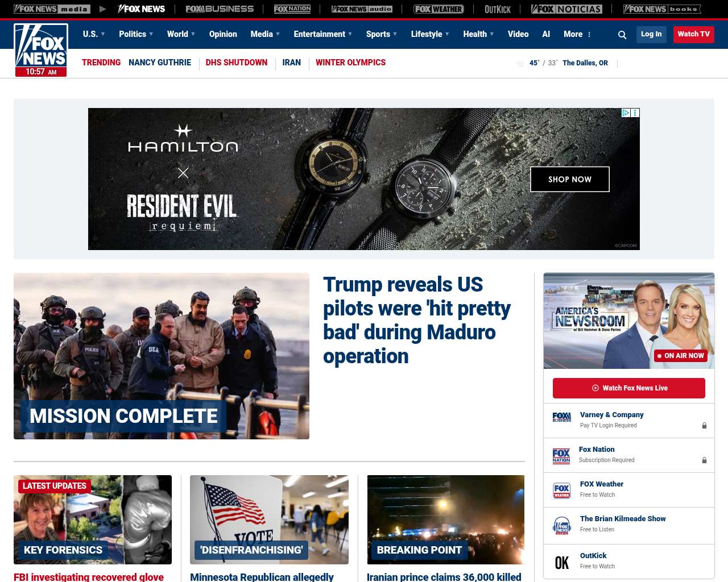Click the Fox Weather icon in live list
This screenshot has width=728, height=582.
561,490
